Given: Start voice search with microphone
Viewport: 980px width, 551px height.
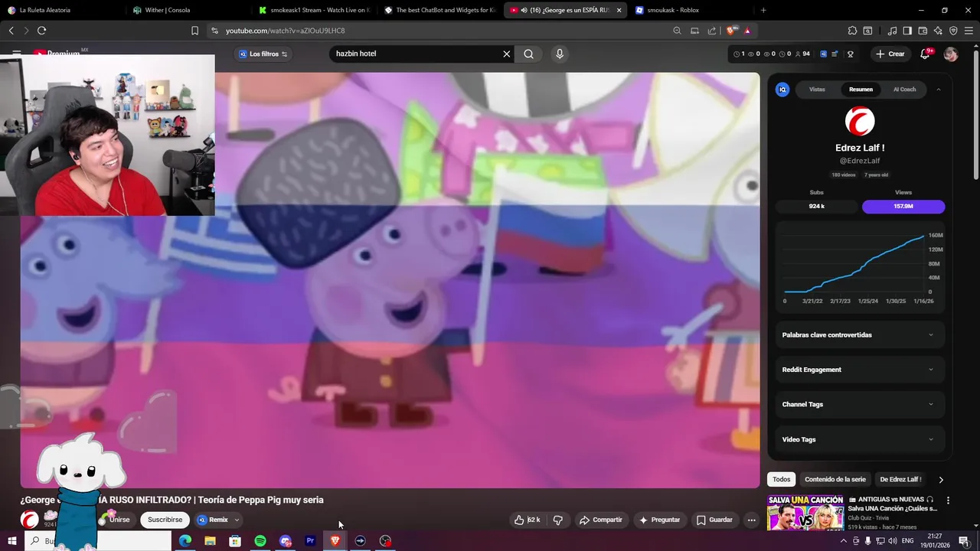Looking at the screenshot, I should [x=560, y=54].
